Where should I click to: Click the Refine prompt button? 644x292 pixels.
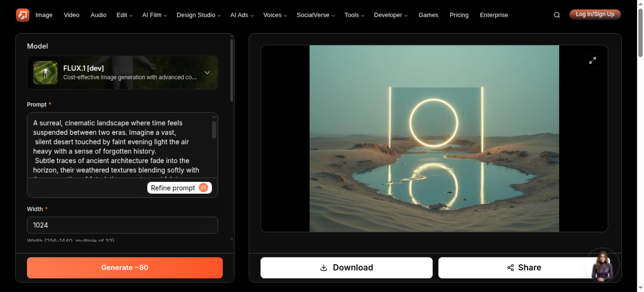coord(179,188)
